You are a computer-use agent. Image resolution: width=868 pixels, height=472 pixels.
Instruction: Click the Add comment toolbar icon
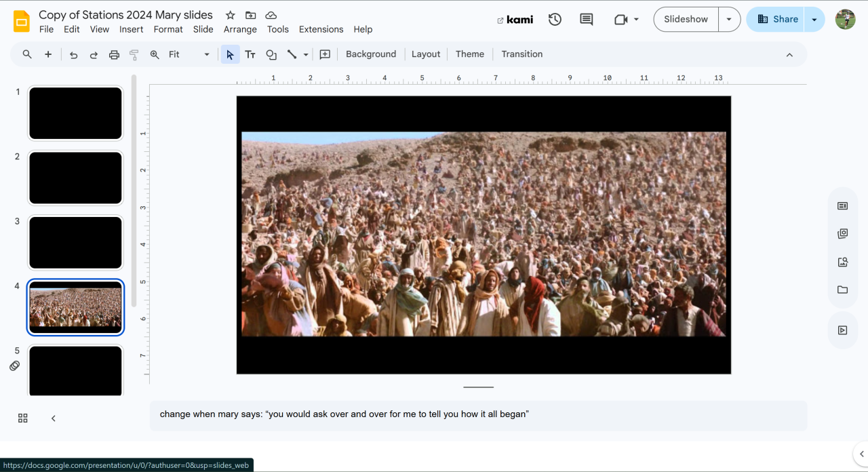[325, 55]
